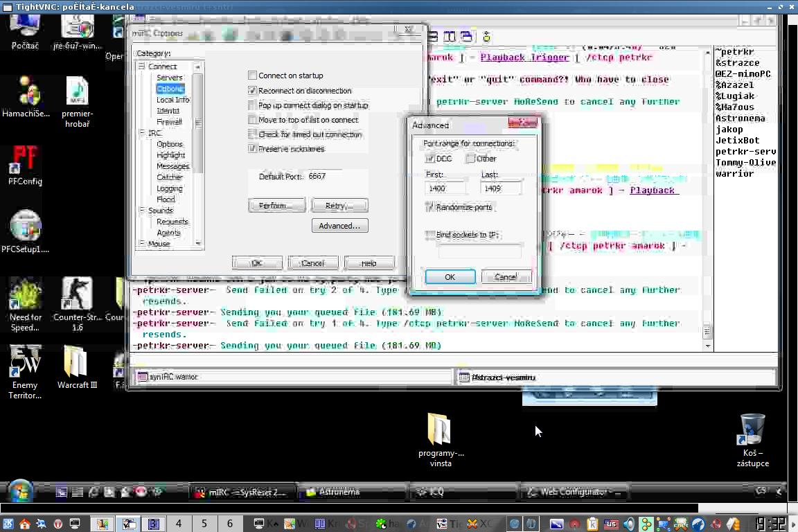Follow the Playback Trigger link in chat
Viewport: 798px width, 532px height.
click(524, 57)
